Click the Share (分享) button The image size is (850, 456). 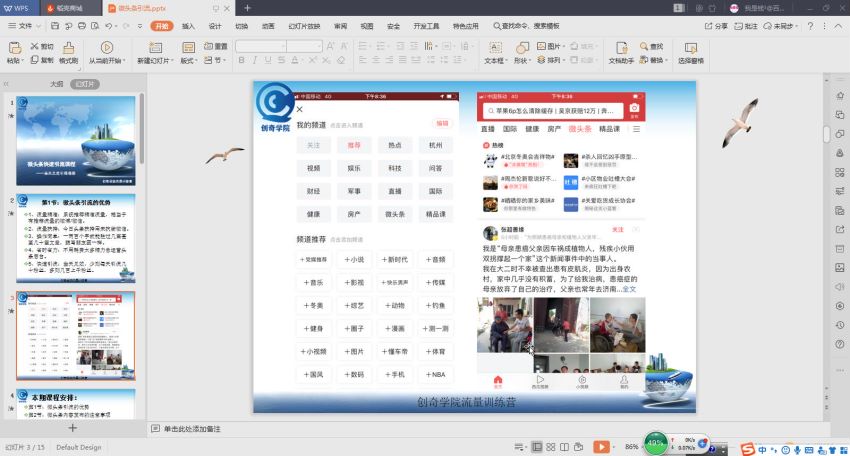point(716,25)
